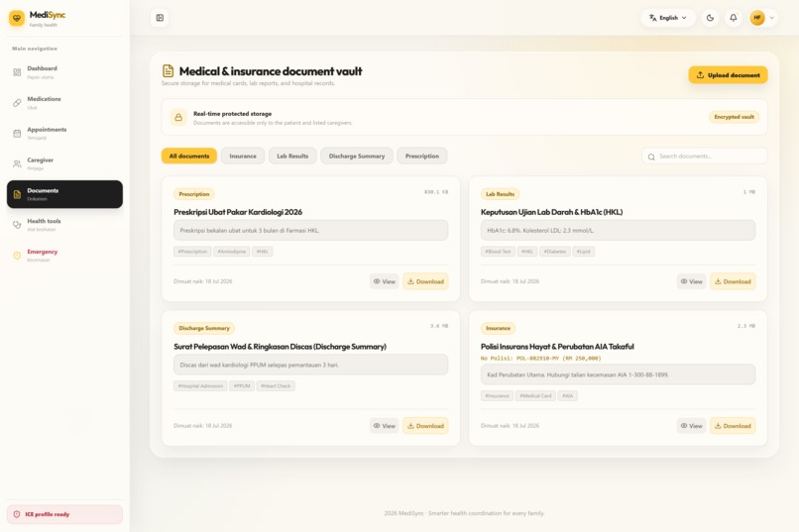Click the Documents file icon in sidebar
The image size is (799, 532).
17,194
